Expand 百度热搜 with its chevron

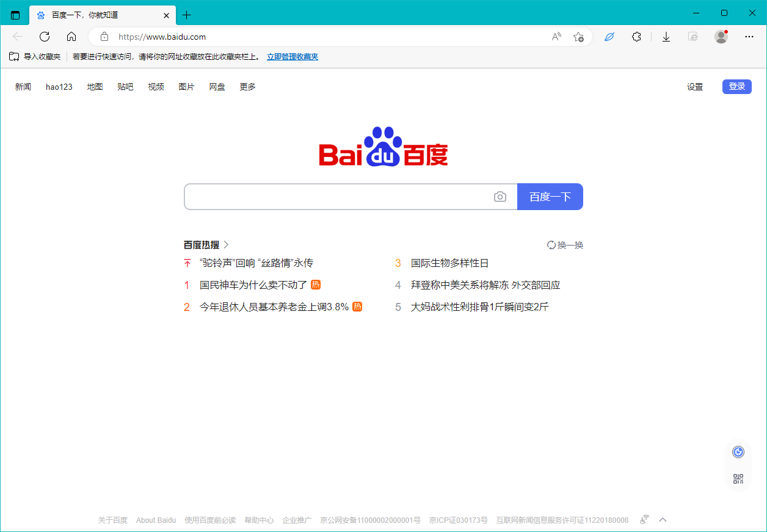(x=226, y=245)
